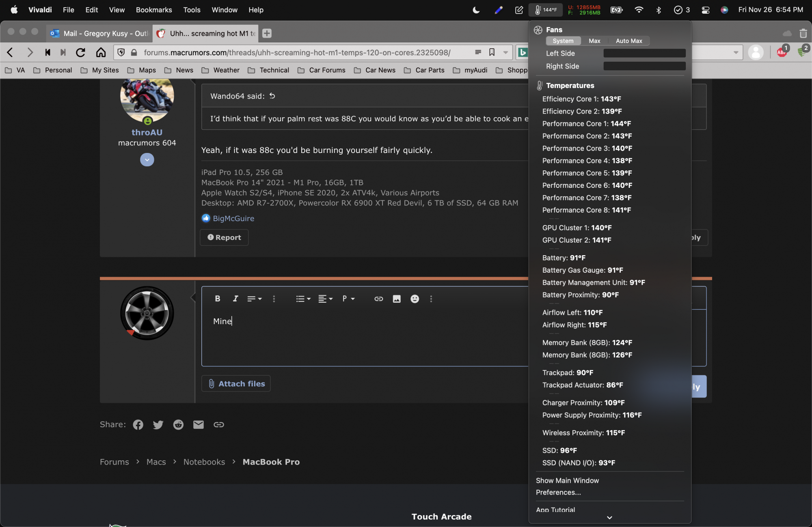Open Control Center in the menu bar

click(x=705, y=10)
